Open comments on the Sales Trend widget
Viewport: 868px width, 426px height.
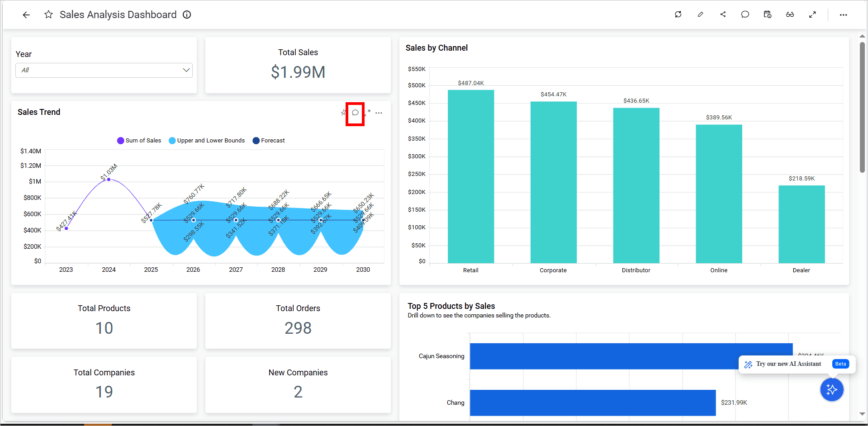tap(355, 113)
